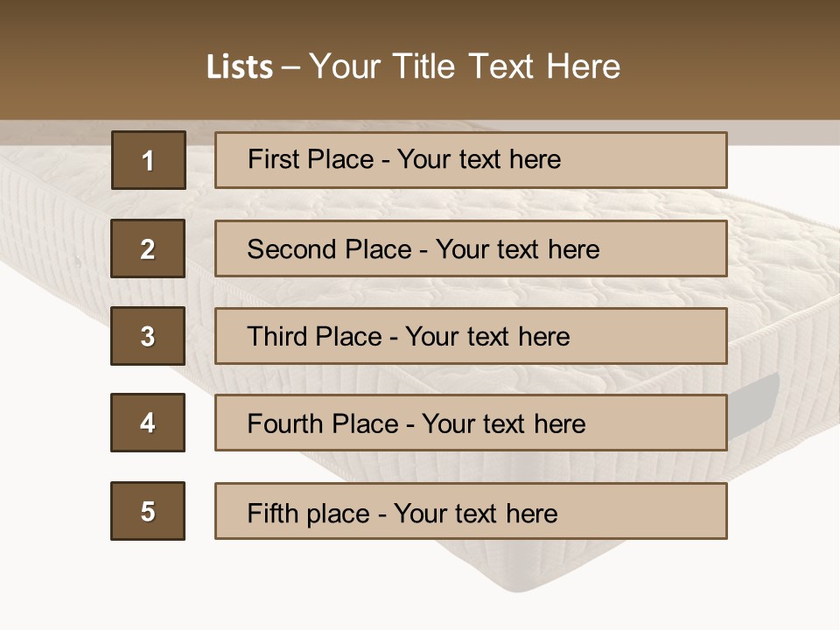The image size is (840, 630).
Task: Select the Fifth place text bar
Action: 471,511
